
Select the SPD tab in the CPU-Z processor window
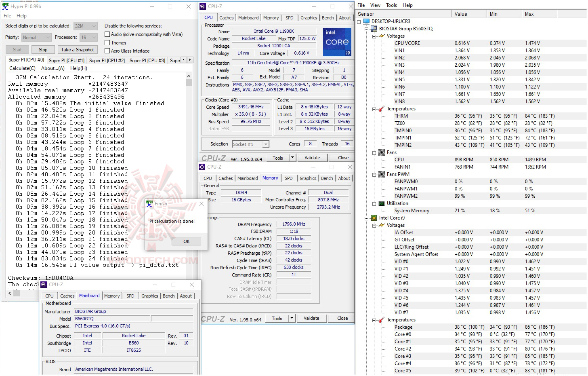tap(290, 18)
